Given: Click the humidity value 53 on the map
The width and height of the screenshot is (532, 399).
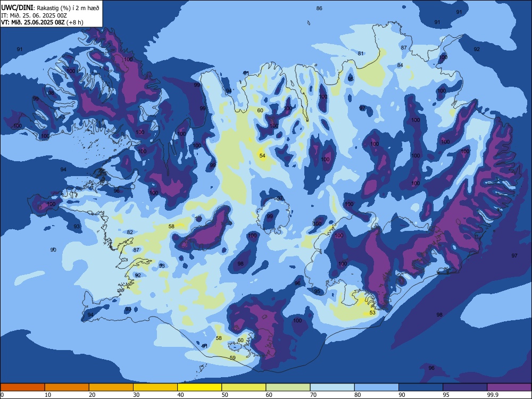Looking at the screenshot, I should coord(372,312).
